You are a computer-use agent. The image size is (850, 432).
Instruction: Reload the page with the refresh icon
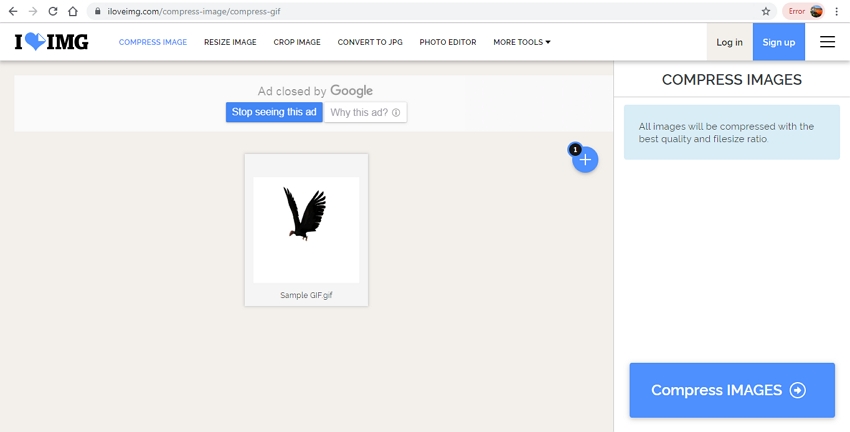52,11
